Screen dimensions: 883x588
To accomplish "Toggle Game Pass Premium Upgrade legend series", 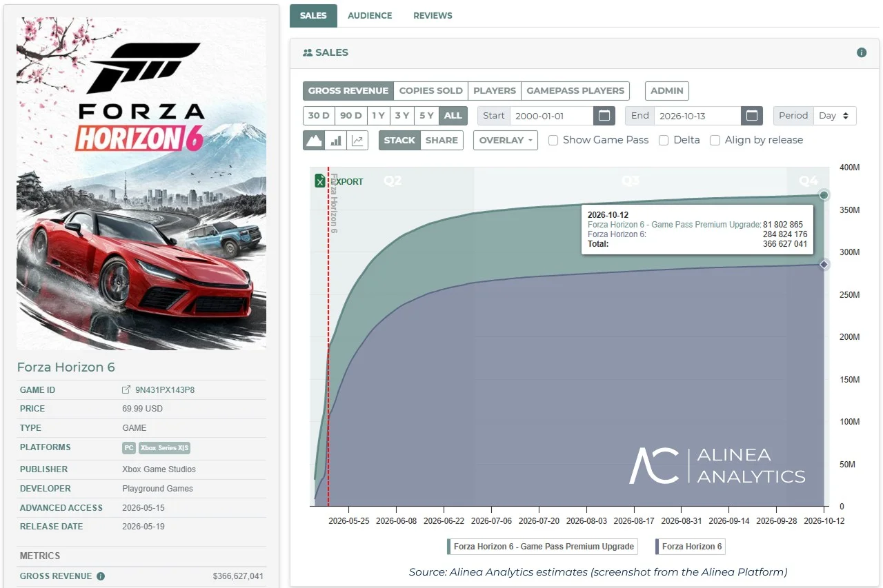I will click(x=542, y=547).
